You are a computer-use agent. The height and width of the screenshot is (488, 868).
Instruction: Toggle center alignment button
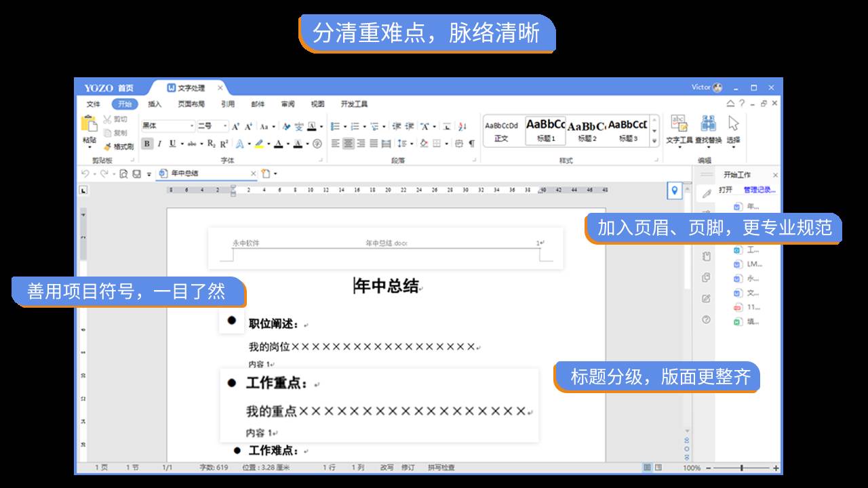point(348,144)
